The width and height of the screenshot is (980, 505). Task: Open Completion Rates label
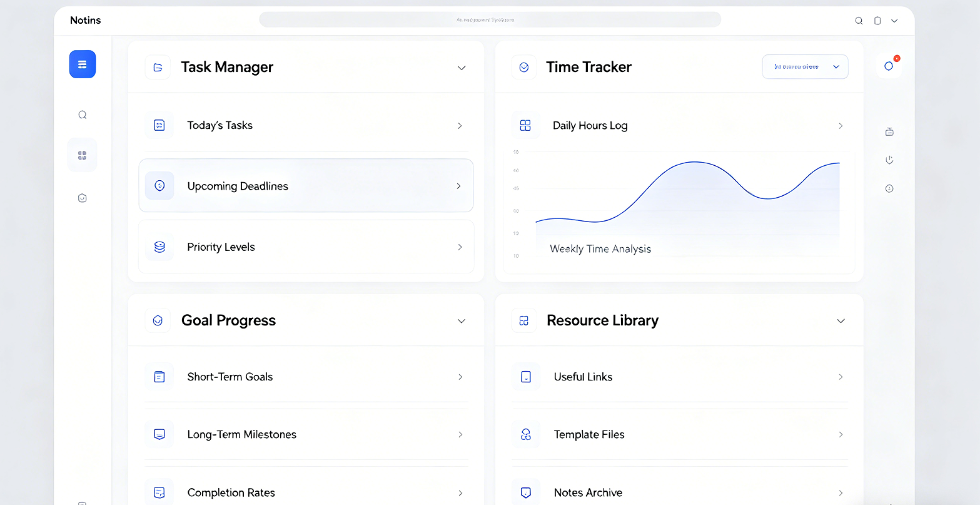point(231,492)
